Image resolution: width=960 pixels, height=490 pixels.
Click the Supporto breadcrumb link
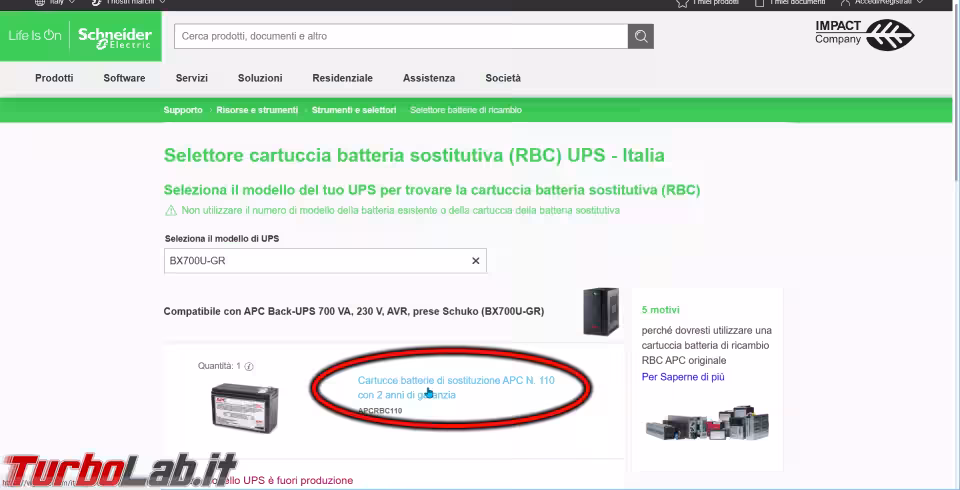coord(183,110)
